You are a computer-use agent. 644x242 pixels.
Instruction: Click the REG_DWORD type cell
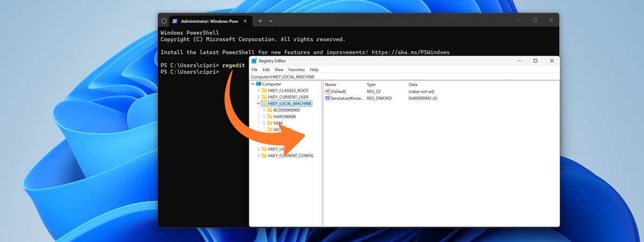tap(379, 98)
